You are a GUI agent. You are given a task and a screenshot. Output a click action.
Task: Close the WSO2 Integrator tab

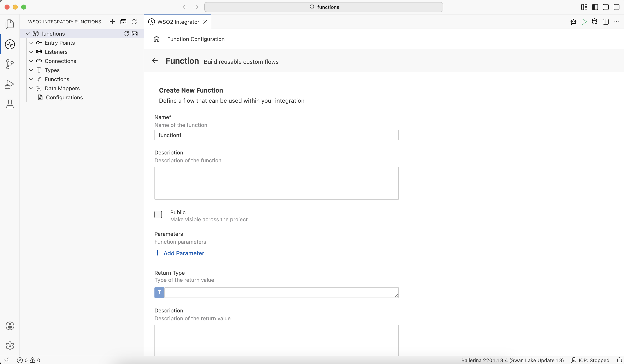(x=205, y=22)
